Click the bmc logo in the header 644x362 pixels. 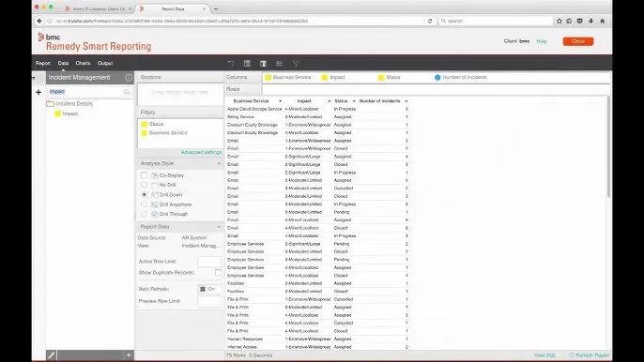coord(49,37)
